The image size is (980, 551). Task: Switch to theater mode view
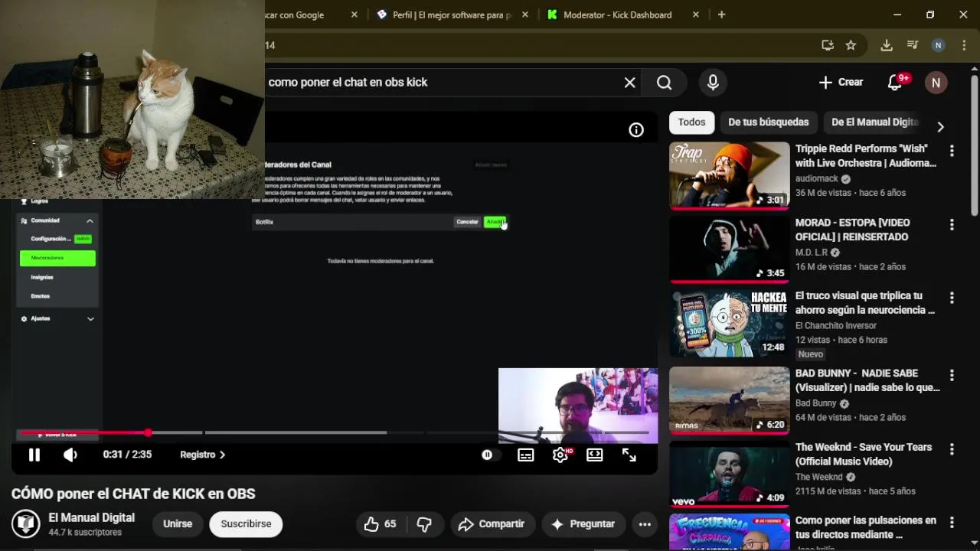pos(595,455)
